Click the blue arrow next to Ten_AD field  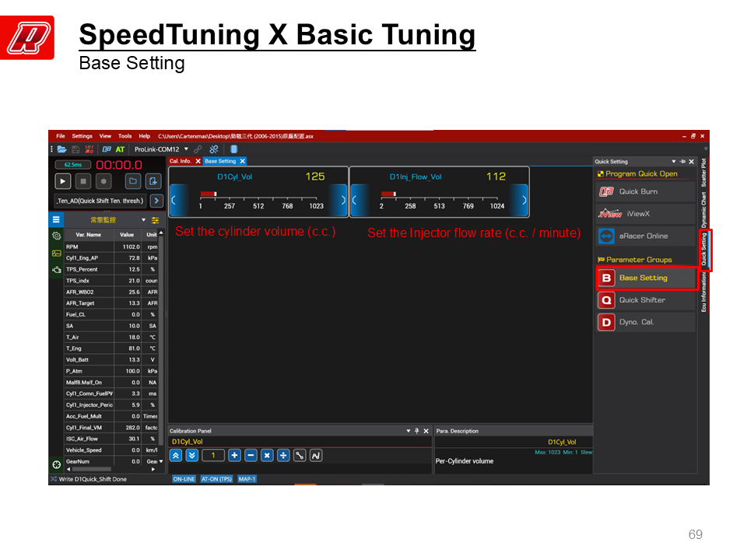point(156,201)
